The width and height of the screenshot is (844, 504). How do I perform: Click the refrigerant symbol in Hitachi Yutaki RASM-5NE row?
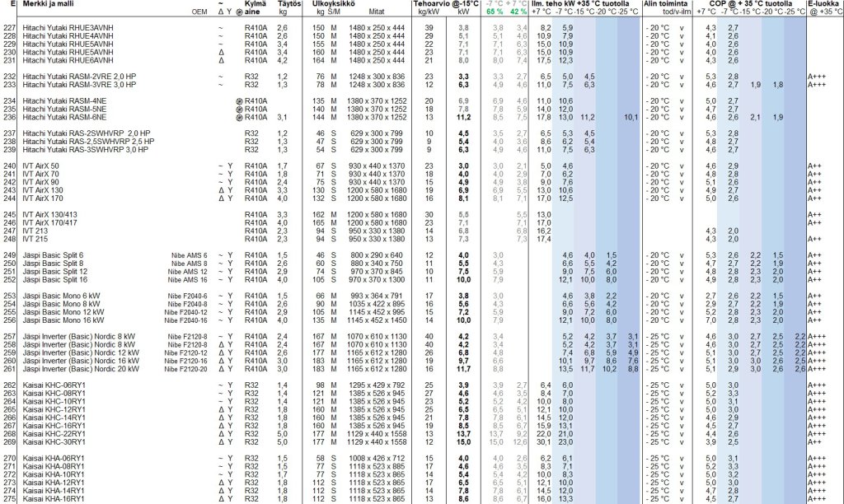240,110
